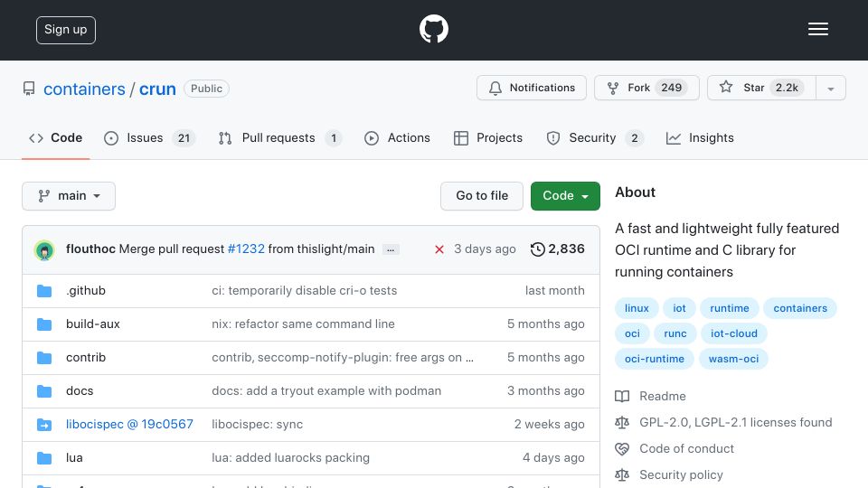Click the repository icon beside containers
This screenshot has width=868, height=488.
click(29, 89)
